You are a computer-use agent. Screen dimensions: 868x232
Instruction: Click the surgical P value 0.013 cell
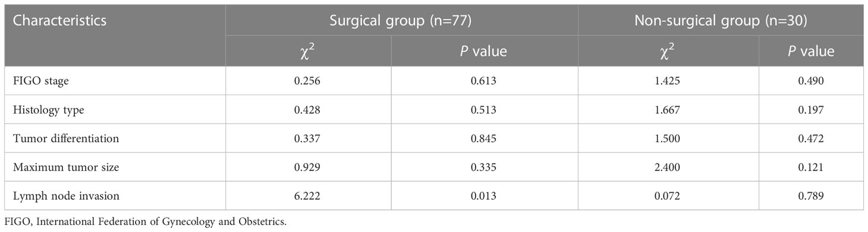click(x=485, y=196)
